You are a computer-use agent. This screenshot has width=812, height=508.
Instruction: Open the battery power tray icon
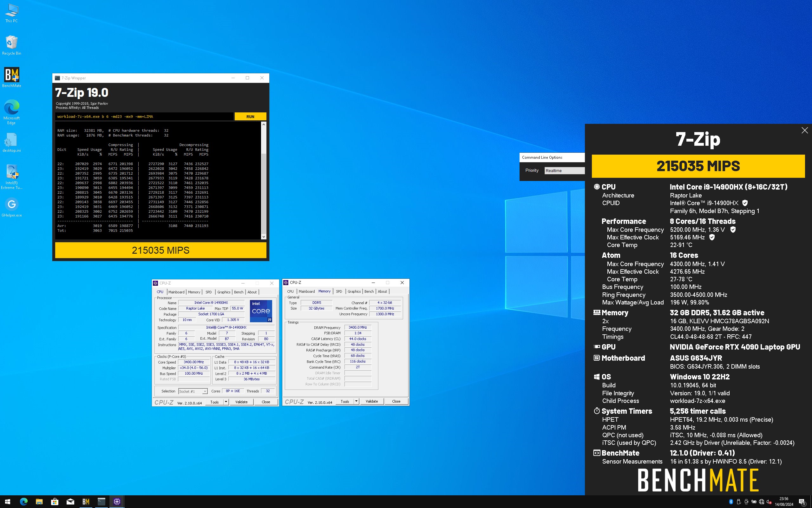tap(754, 502)
